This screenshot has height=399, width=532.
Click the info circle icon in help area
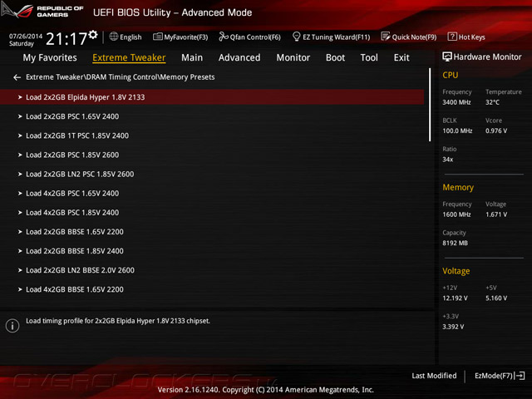(x=12, y=326)
